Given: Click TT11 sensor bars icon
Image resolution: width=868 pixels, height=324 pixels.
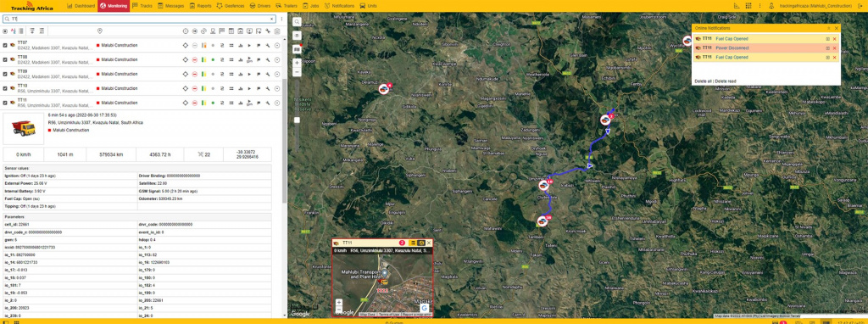Looking at the screenshot, I should click(203, 103).
